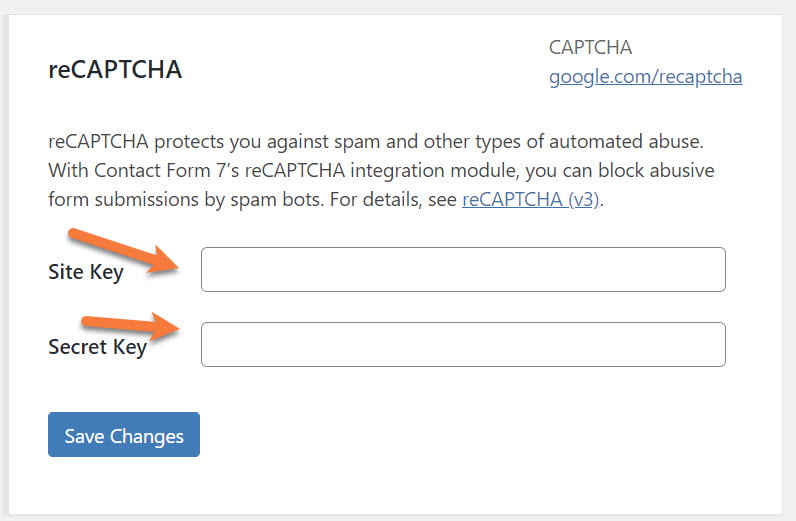Focus the Secret Key text box

tap(463, 345)
